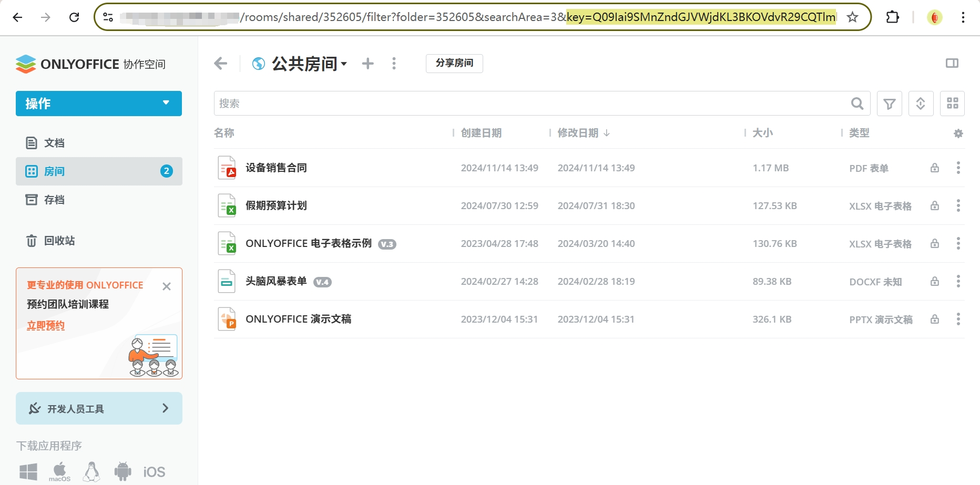Click lock icon for ONLYOFFICE 演示文稿
This screenshot has height=485, width=980.
[935, 319]
